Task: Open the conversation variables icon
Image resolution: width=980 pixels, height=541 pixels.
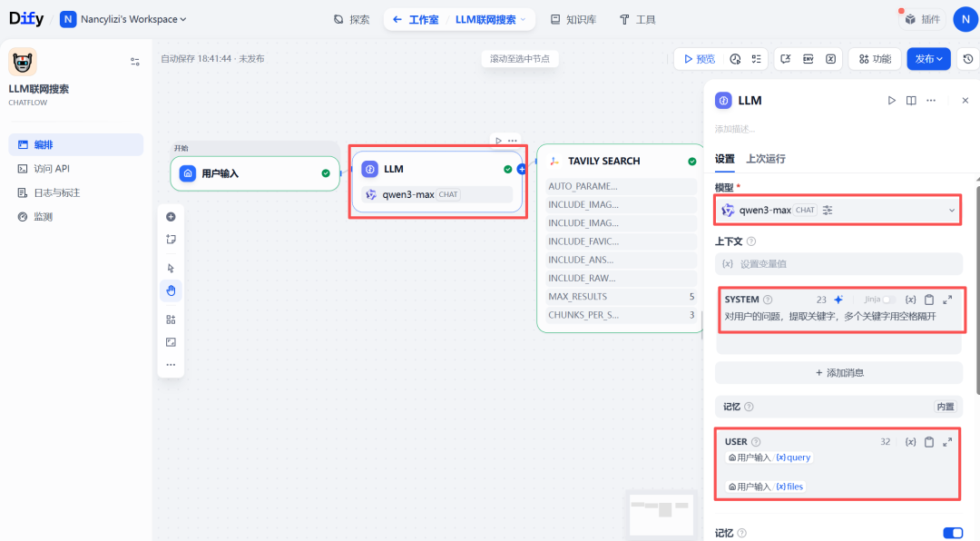Action: pyautogui.click(x=830, y=59)
